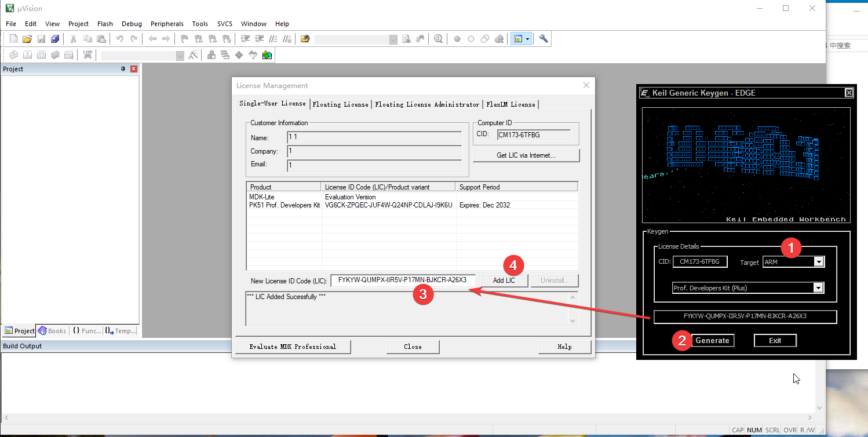Expand the target selection combo box
This screenshot has height=437, width=868.
tap(180, 56)
